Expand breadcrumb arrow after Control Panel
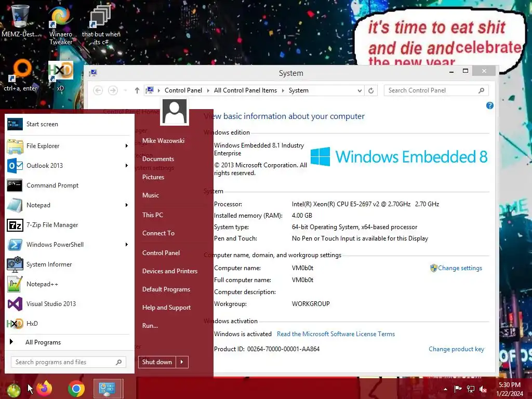The height and width of the screenshot is (399, 532). 208,90
